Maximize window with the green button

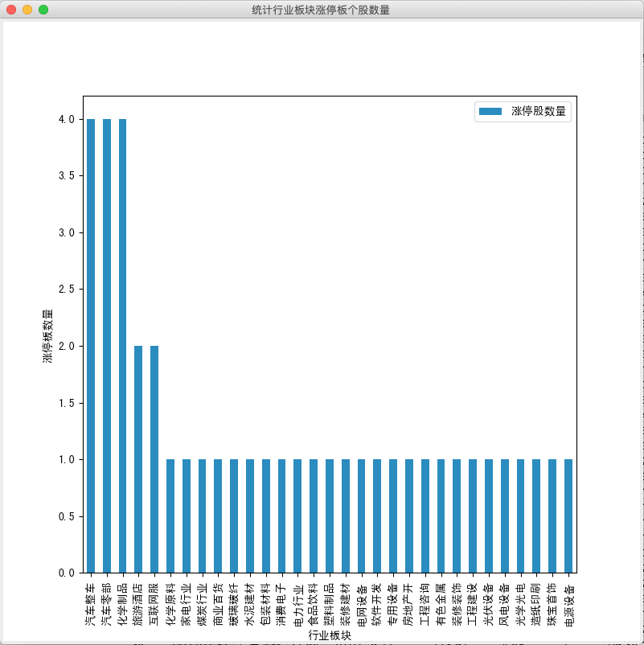click(43, 10)
